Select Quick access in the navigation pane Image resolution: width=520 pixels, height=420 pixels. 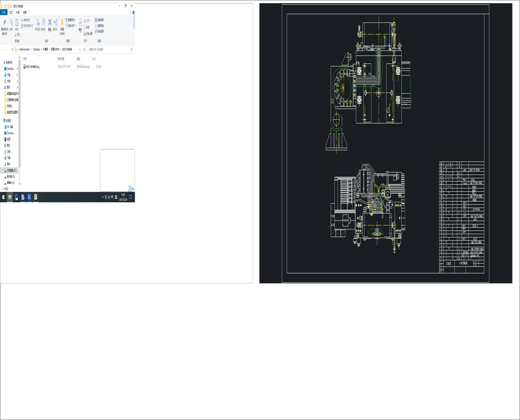pos(8,62)
